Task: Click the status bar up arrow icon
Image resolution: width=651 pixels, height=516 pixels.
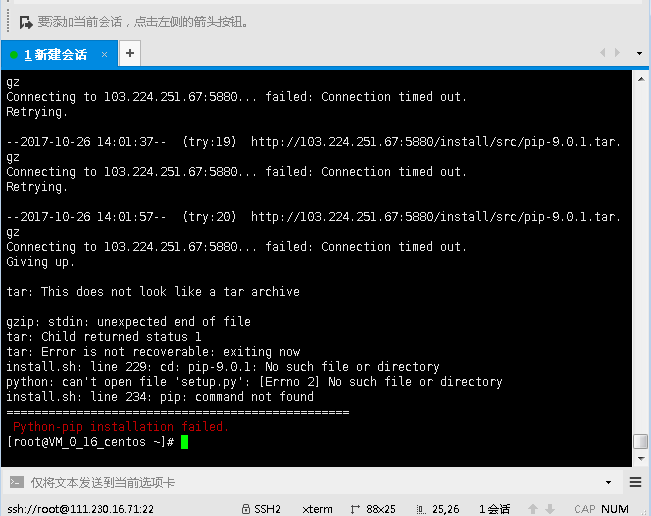Action: (x=533, y=509)
